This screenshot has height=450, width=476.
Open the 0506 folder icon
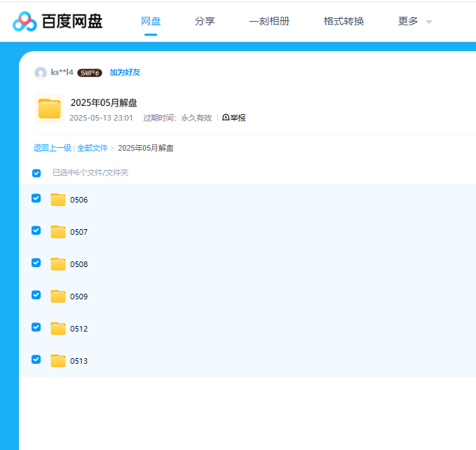58,200
